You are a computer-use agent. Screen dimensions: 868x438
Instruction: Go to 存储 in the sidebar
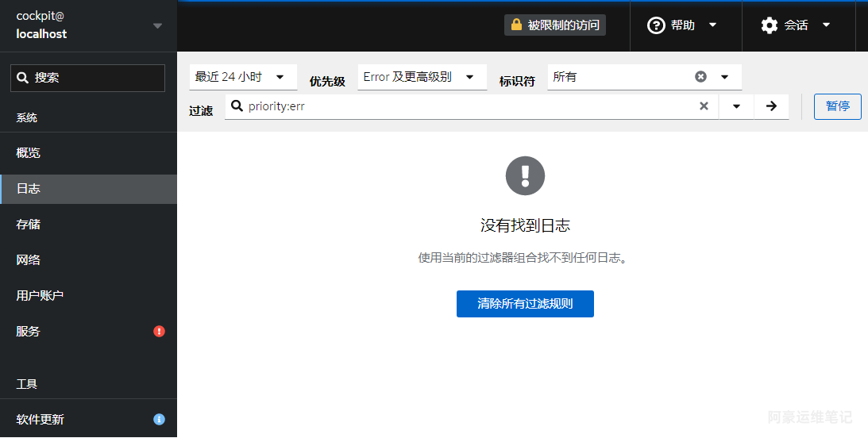pyautogui.click(x=29, y=225)
